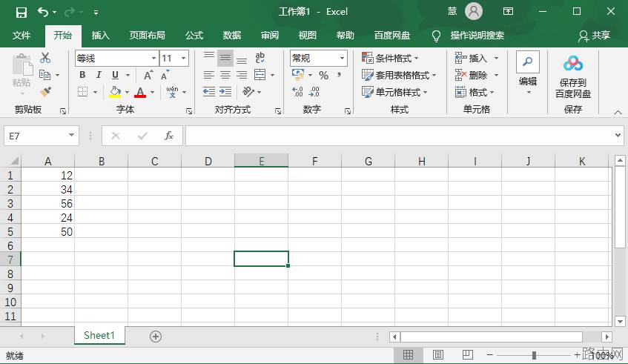628x364 pixels.
Task: Switch to the 百度网盘 tab
Action: [x=392, y=36]
